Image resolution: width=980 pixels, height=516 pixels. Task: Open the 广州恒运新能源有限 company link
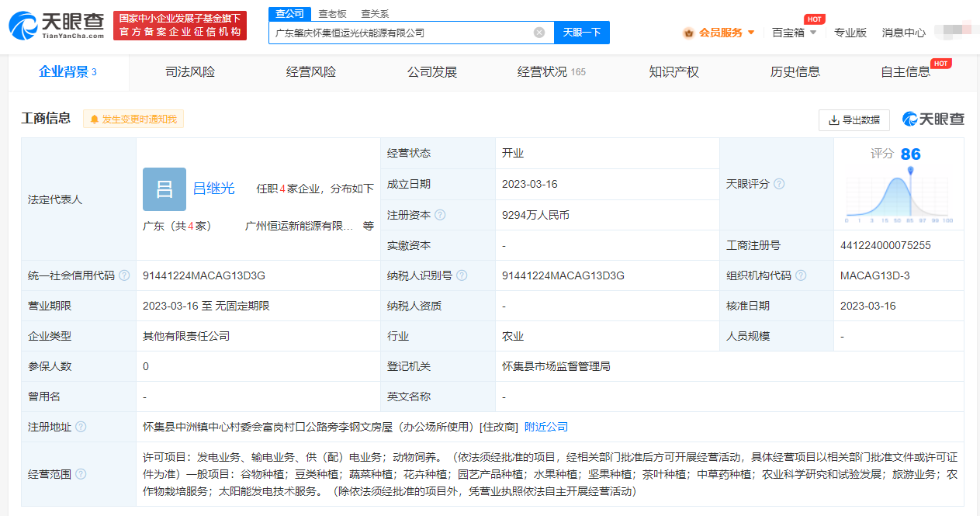click(x=299, y=226)
